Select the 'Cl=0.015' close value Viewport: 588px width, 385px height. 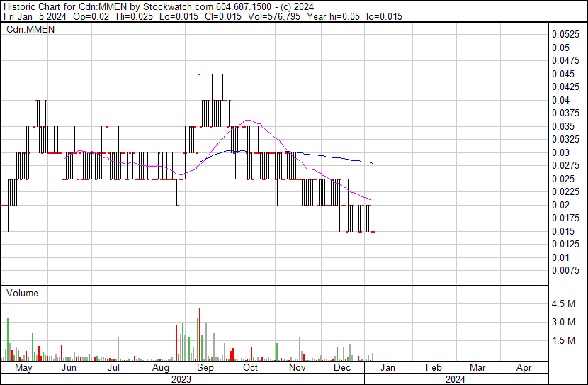click(x=223, y=16)
